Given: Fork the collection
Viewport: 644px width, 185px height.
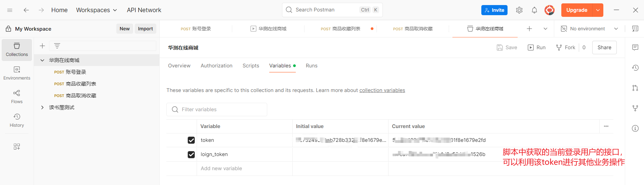Looking at the screenshot, I should click(x=565, y=48).
